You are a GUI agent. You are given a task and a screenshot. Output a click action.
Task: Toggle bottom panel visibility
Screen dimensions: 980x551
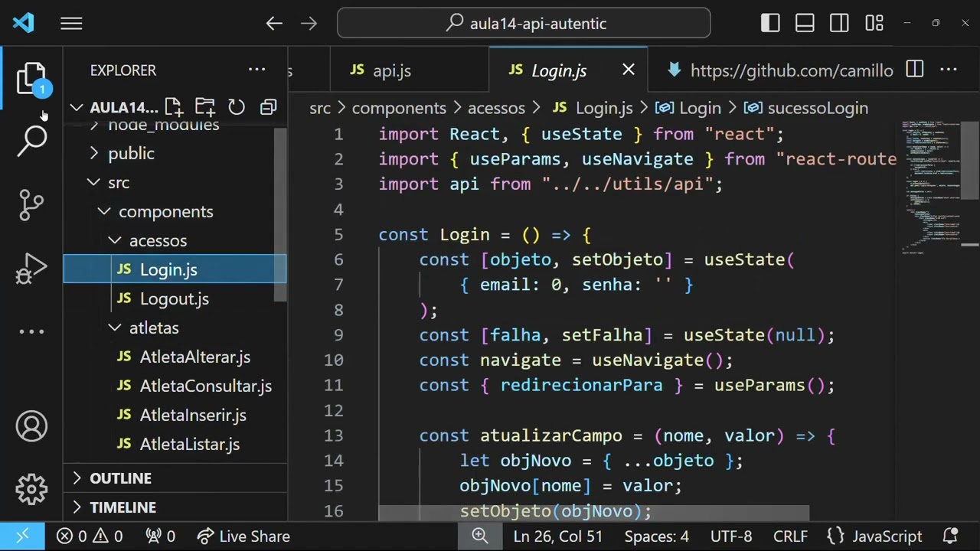[x=805, y=24]
